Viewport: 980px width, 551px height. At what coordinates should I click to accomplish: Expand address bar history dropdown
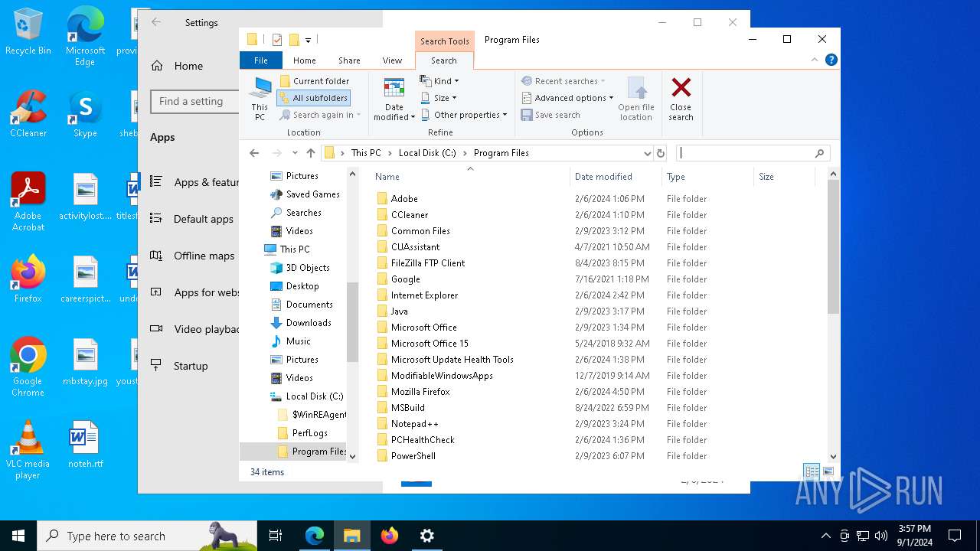(647, 153)
